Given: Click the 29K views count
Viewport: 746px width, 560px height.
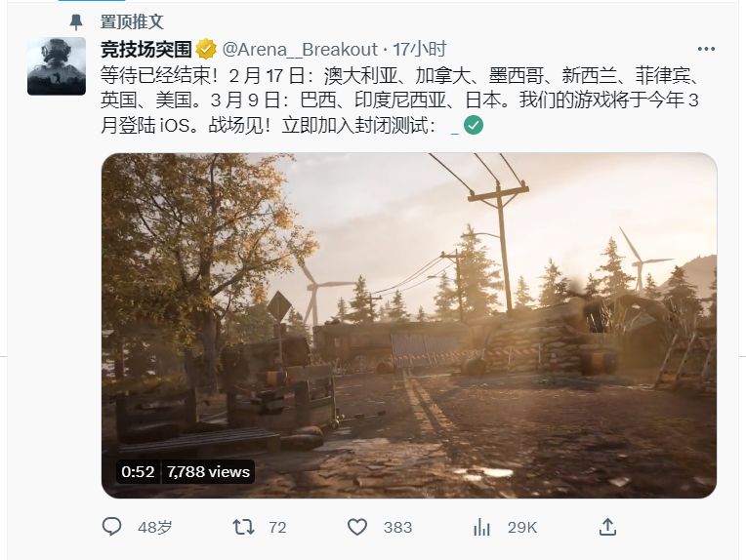Looking at the screenshot, I should 522,527.
